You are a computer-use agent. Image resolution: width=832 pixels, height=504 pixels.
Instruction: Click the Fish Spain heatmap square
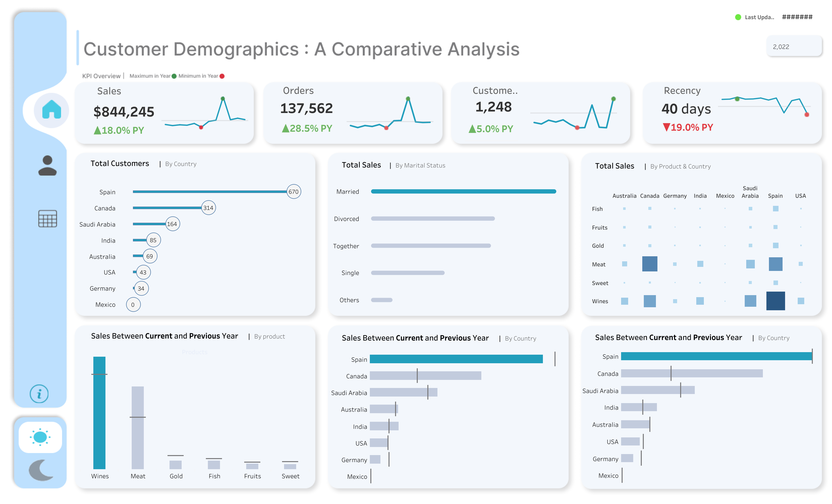[775, 209]
